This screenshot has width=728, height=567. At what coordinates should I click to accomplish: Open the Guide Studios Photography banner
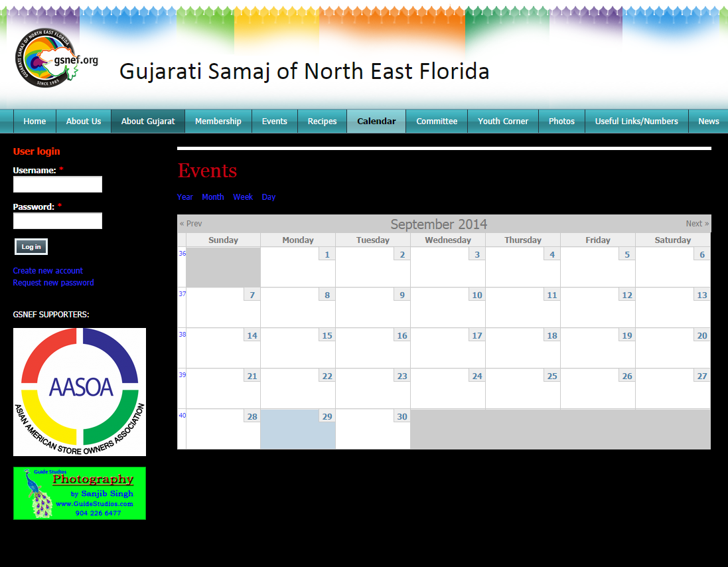(80, 493)
